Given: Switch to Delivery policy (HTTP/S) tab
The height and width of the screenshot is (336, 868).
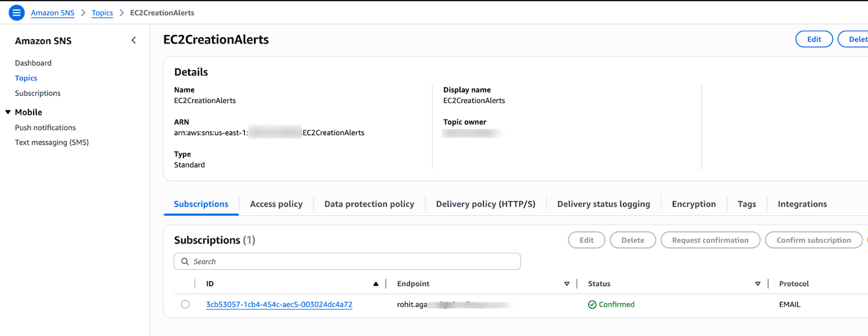Looking at the screenshot, I should tap(486, 204).
